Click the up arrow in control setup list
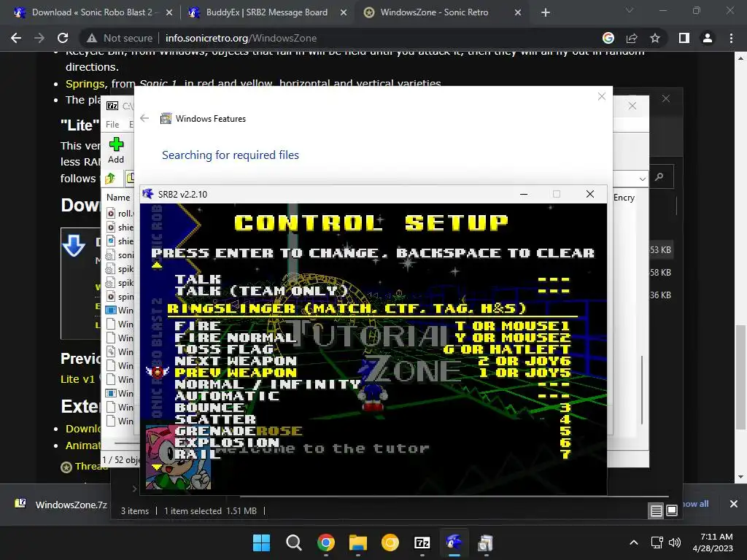747x560 pixels. coord(157,265)
